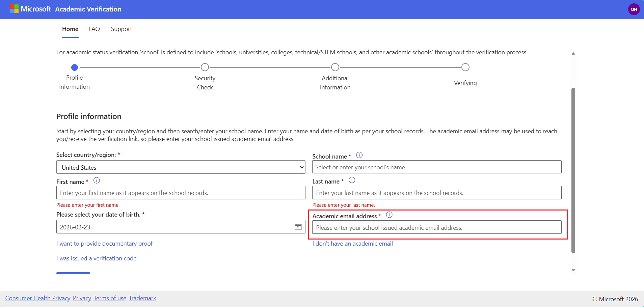Click 'I was issued a verification code' link

pos(97,258)
